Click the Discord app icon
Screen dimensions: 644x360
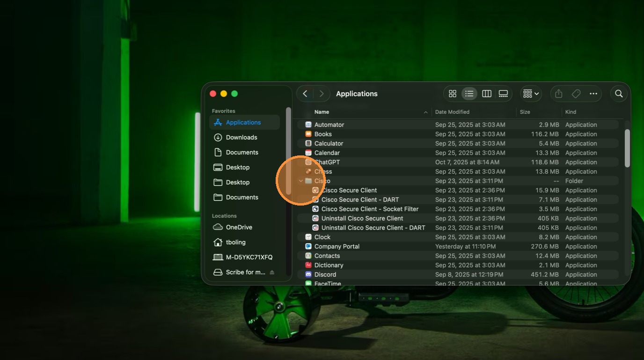click(x=308, y=274)
